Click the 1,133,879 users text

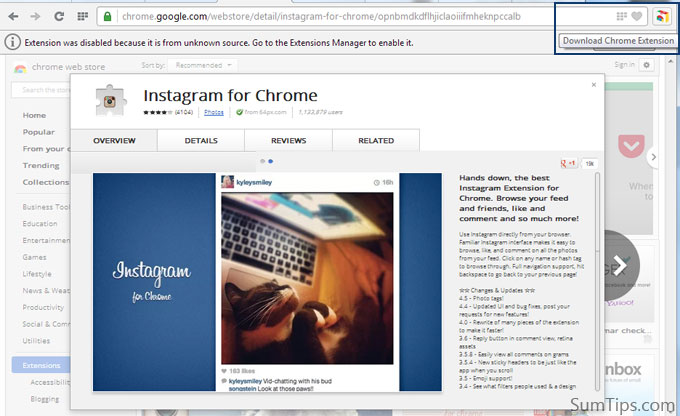(x=320, y=112)
